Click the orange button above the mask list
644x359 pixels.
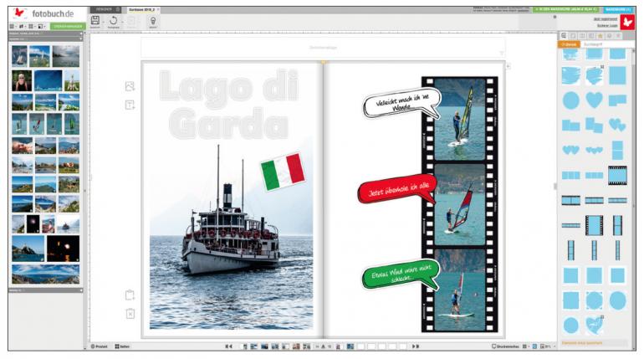click(569, 44)
